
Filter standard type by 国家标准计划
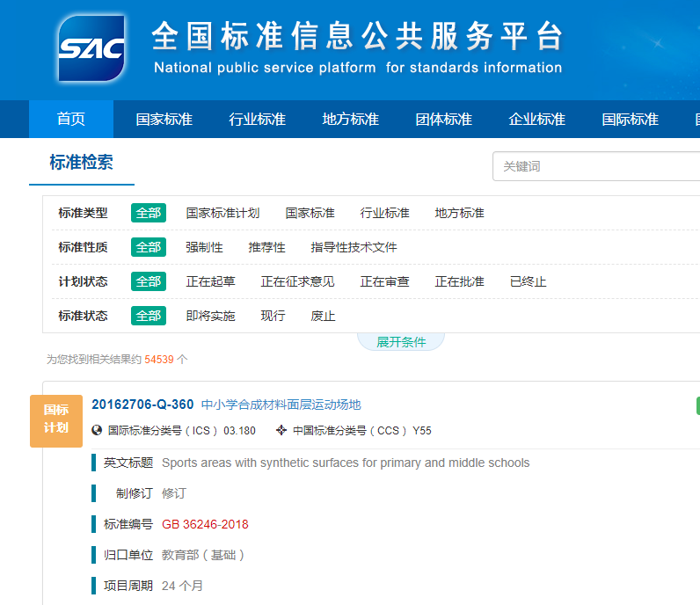222,213
